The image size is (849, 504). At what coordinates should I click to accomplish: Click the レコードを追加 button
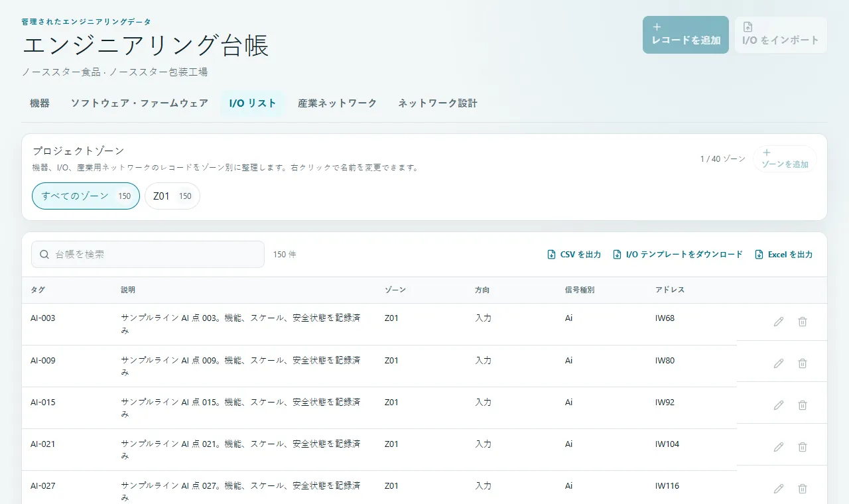(686, 34)
